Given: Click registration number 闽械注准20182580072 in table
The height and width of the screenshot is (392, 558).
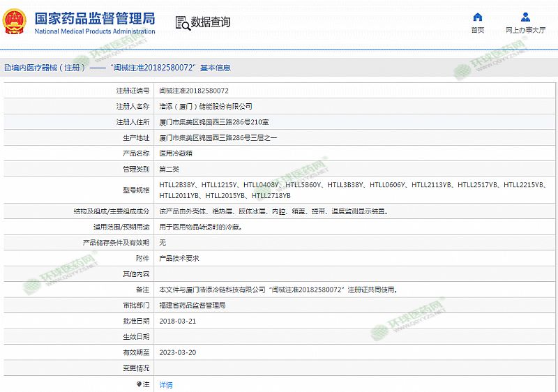Looking at the screenshot, I should pyautogui.click(x=194, y=91).
